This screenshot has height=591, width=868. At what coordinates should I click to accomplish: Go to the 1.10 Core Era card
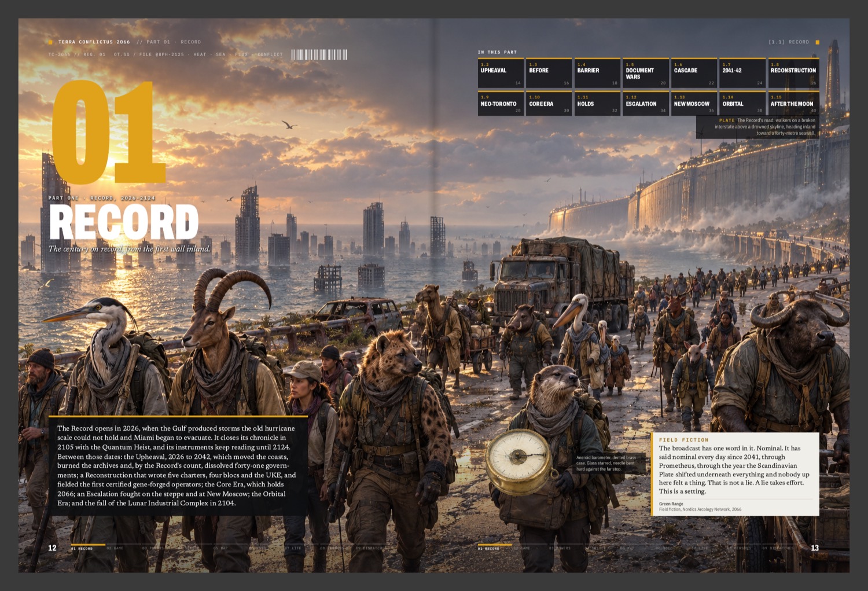tap(549, 103)
